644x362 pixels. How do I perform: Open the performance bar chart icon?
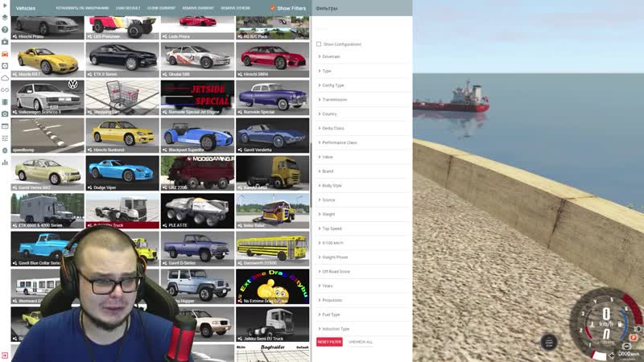click(x=5, y=162)
